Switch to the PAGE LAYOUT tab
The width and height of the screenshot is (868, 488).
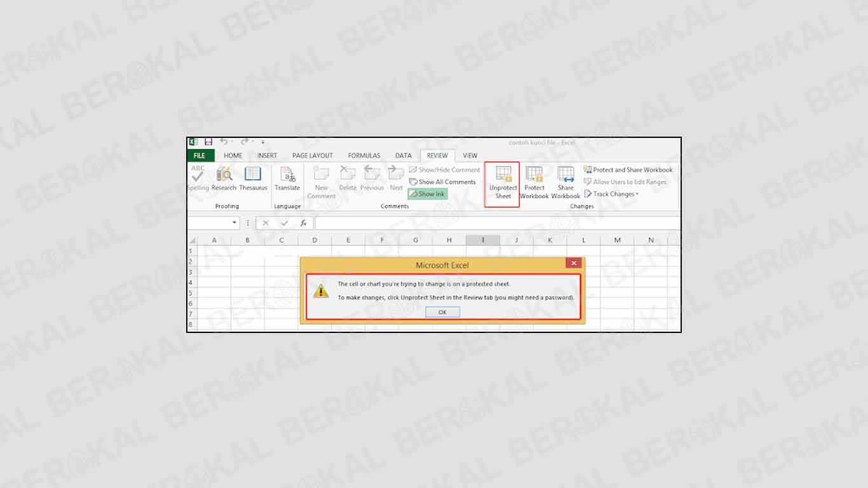pos(313,155)
